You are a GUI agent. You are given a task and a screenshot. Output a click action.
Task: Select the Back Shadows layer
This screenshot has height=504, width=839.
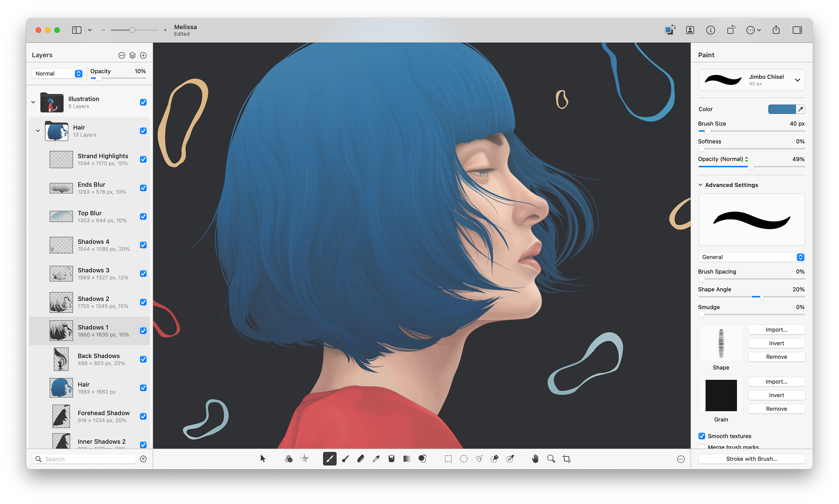99,359
